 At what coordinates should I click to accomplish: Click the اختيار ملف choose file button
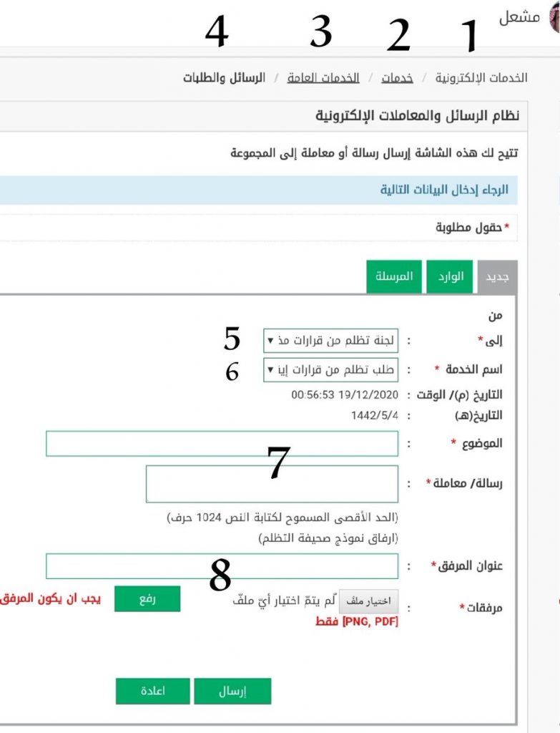point(368,601)
